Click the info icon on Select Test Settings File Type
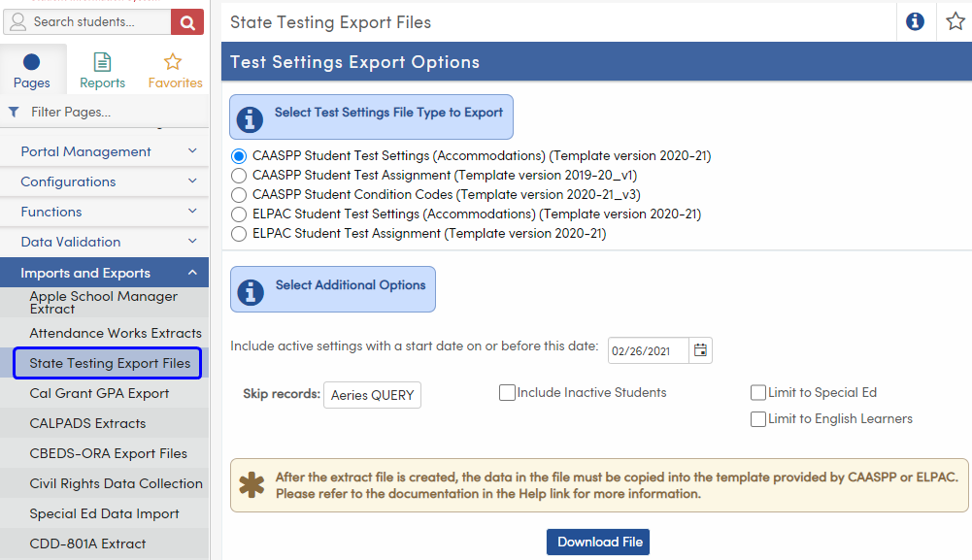 click(250, 116)
